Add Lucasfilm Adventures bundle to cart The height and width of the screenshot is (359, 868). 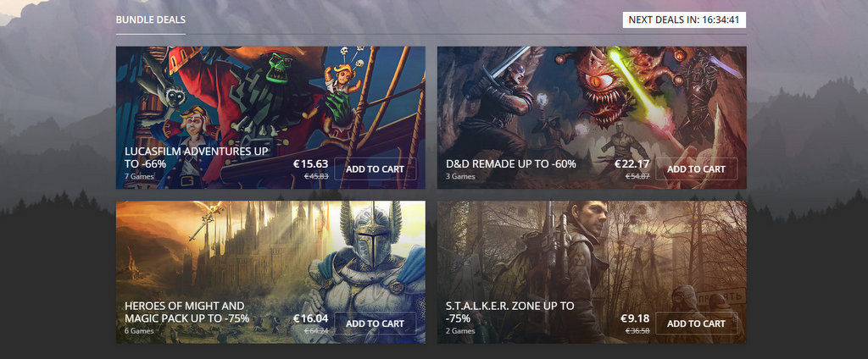pos(375,168)
